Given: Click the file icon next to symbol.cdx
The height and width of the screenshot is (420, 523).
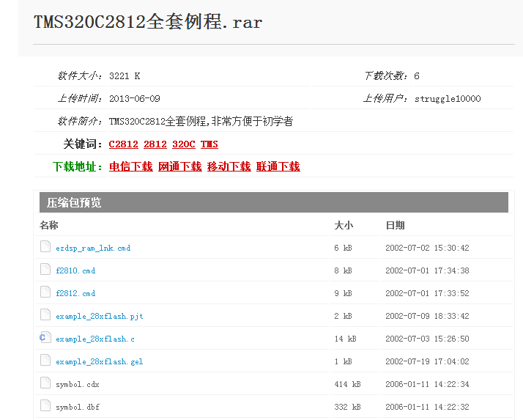Looking at the screenshot, I should point(45,383).
